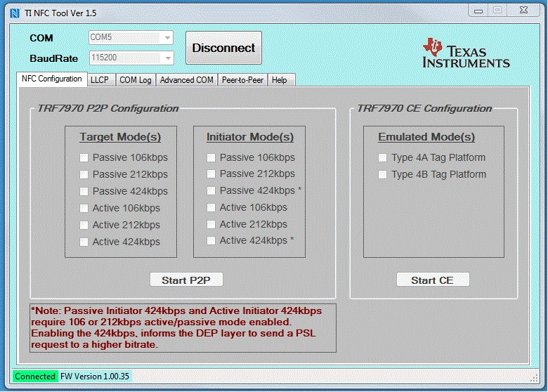Image resolution: width=548 pixels, height=392 pixels.
Task: Click the window resize grip in status bar
Action: 534,378
